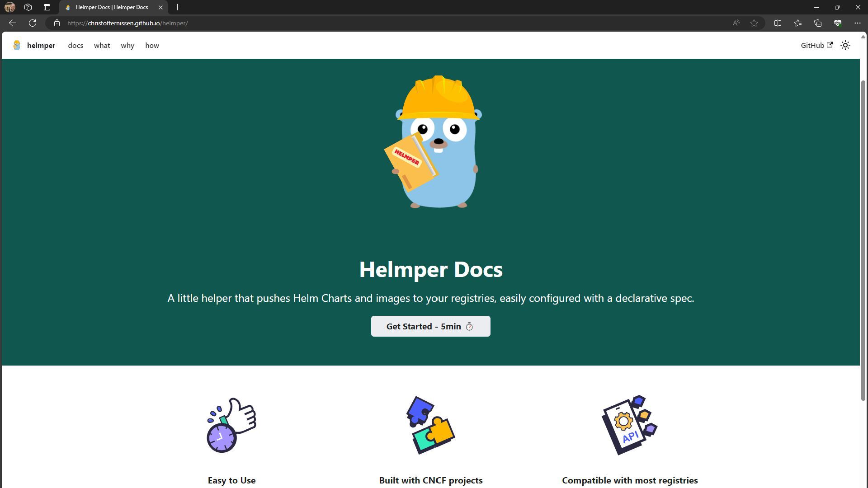
Task: Open Browser essentials heart icon
Action: pyautogui.click(x=837, y=23)
